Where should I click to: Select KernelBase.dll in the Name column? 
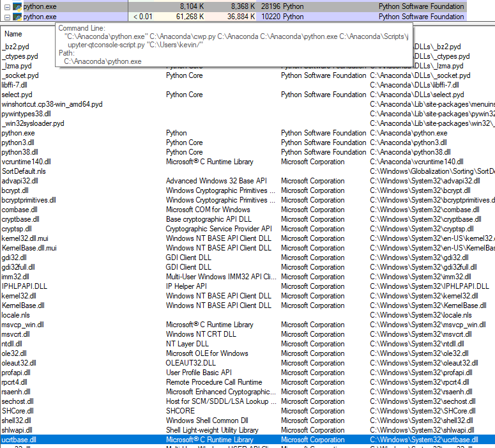pyautogui.click(x=23, y=305)
